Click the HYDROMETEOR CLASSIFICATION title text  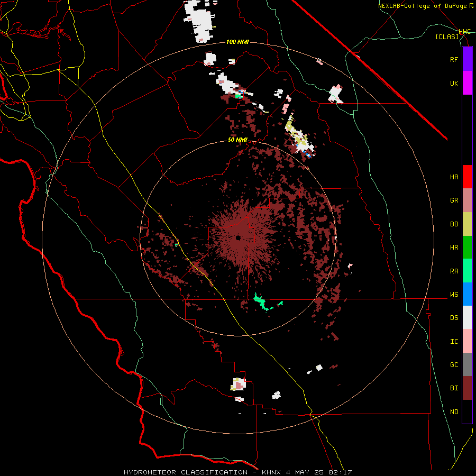[186, 472]
